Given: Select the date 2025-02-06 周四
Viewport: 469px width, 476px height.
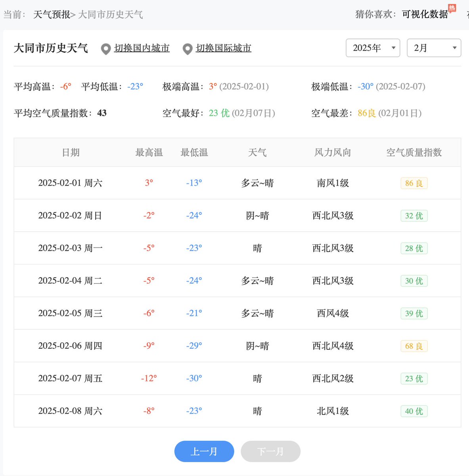Looking at the screenshot, I should tap(70, 345).
